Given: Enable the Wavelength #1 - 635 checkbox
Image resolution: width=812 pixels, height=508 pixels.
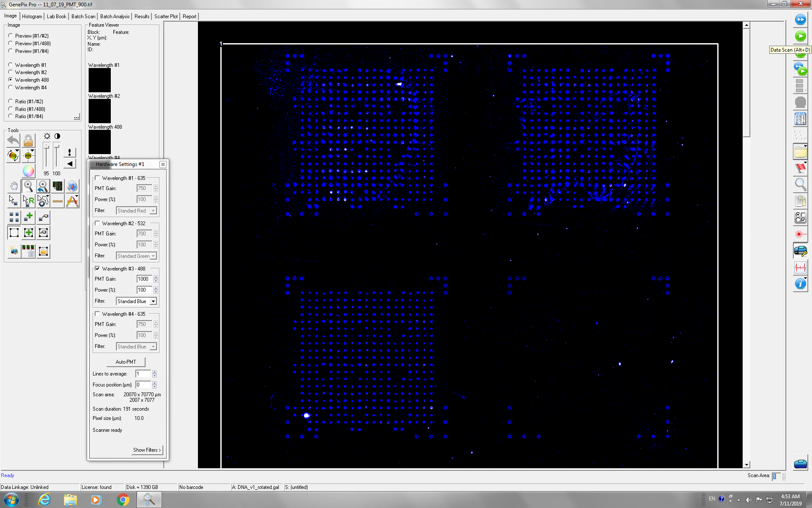Looking at the screenshot, I should [98, 178].
